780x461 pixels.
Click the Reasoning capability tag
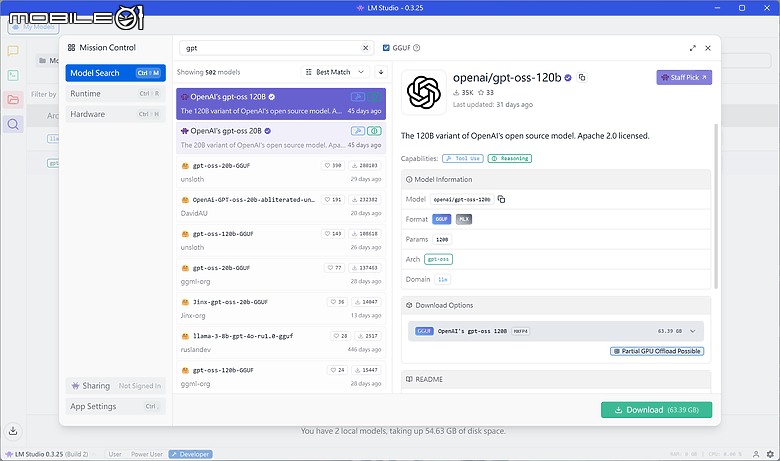[510, 158]
